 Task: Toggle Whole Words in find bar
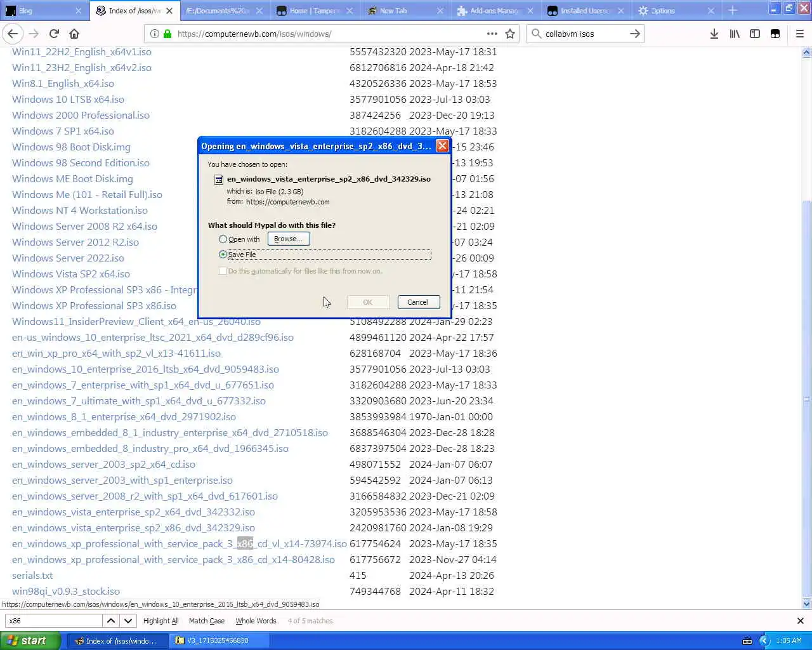point(256,621)
